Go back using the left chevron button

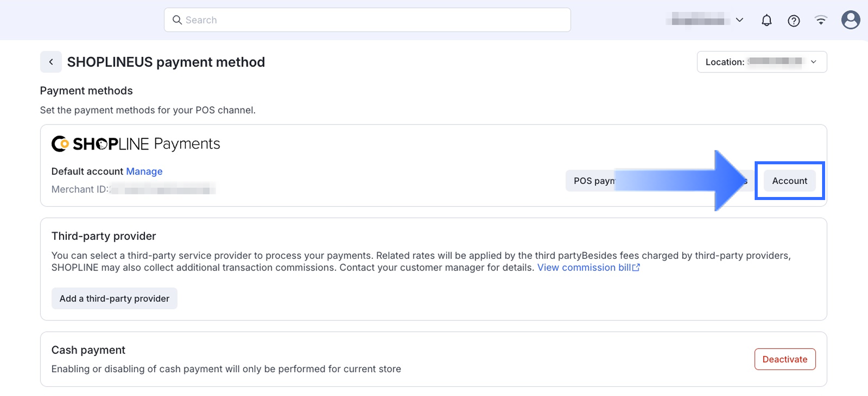pos(51,62)
